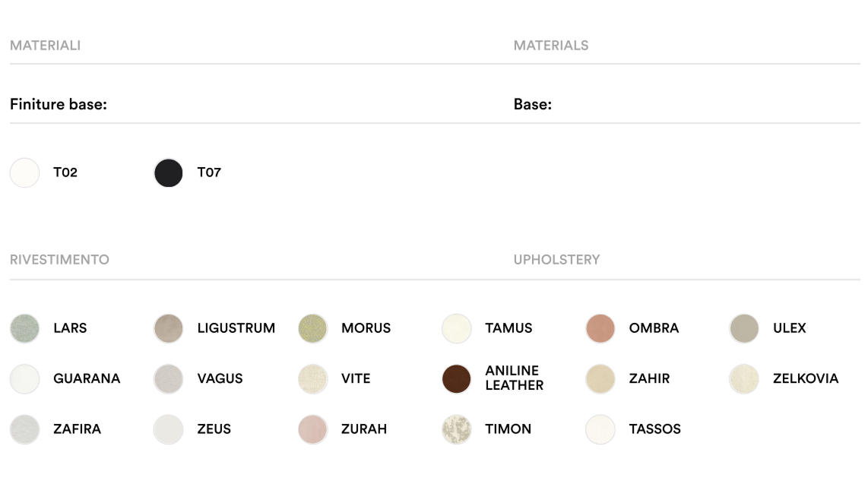Choose the pink Zurah swatch
Viewport: 868px width, 503px height.
tap(312, 429)
